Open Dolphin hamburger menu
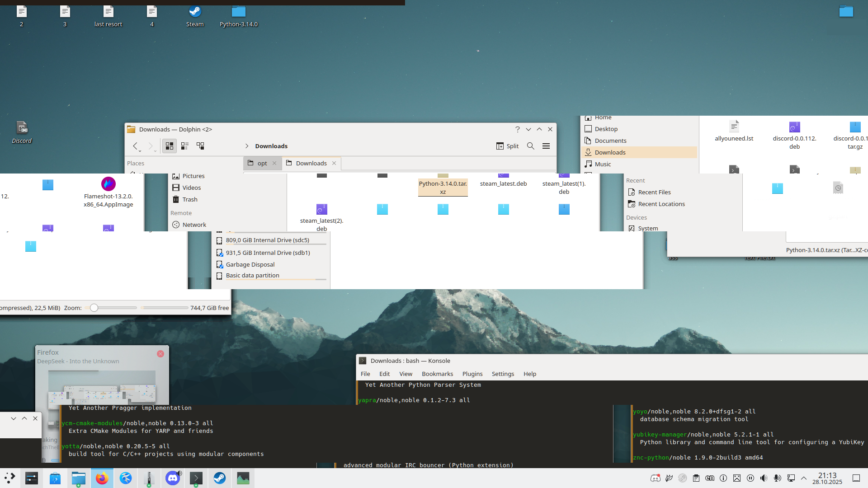 point(546,146)
